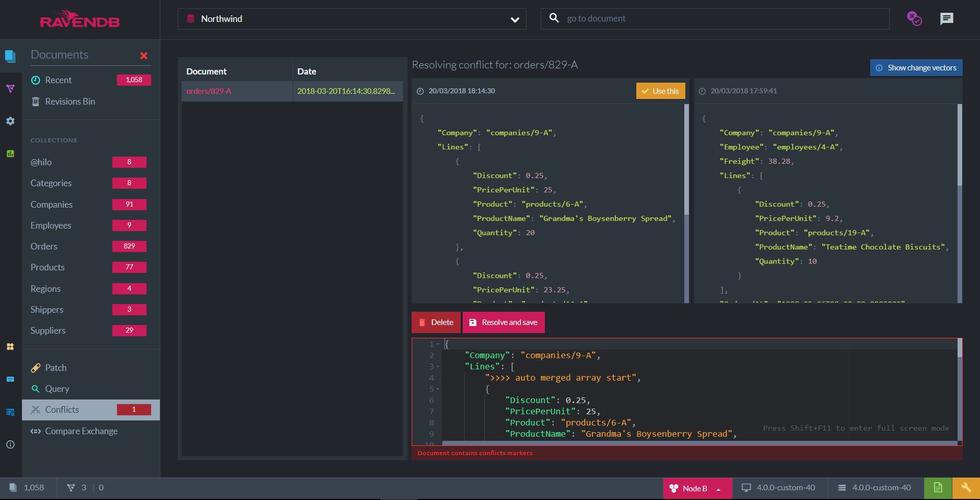Open the Northwind database dropdown

pyautogui.click(x=352, y=19)
